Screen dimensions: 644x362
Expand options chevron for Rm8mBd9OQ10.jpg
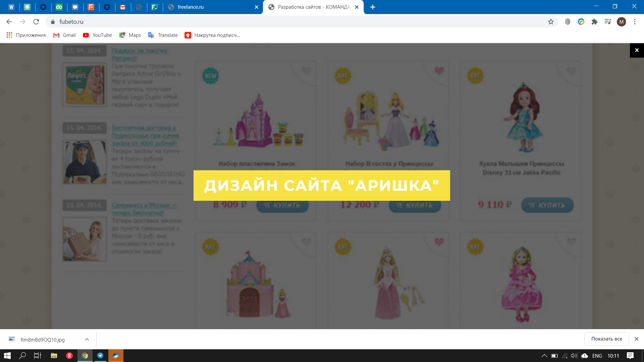[x=87, y=340]
